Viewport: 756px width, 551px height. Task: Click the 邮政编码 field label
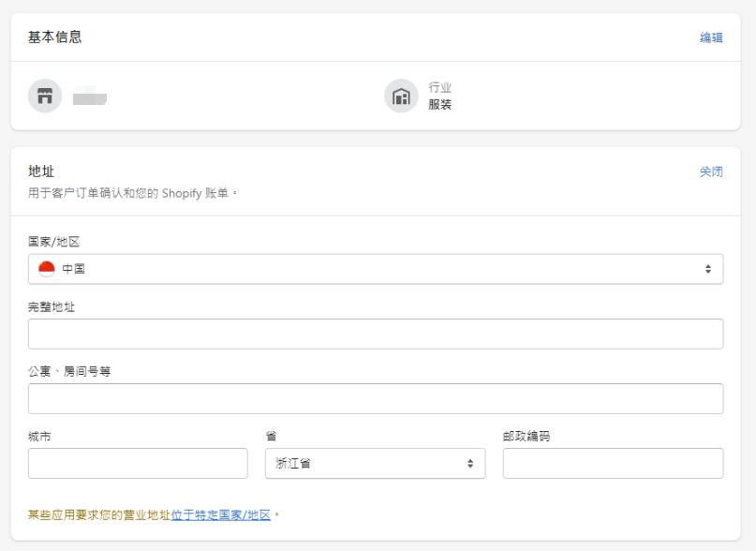[526, 437]
